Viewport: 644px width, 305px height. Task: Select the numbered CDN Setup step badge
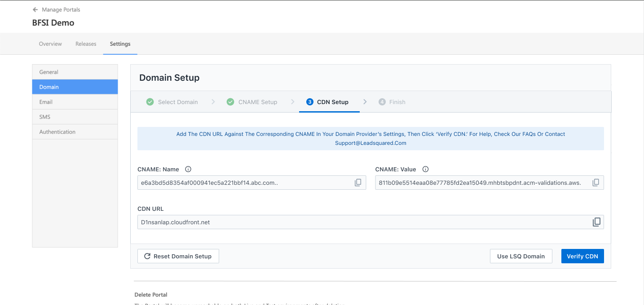coord(310,102)
